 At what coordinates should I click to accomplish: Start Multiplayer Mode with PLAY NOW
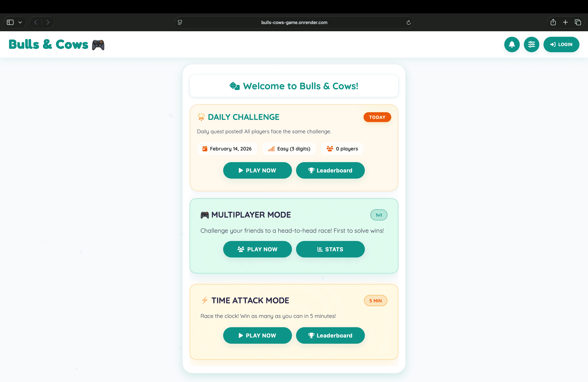click(x=257, y=249)
